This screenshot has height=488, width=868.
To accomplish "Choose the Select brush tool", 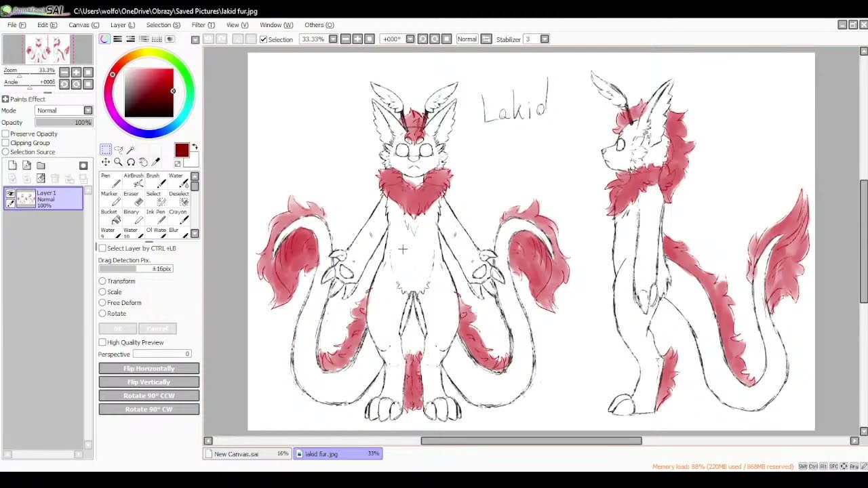I will (x=155, y=198).
